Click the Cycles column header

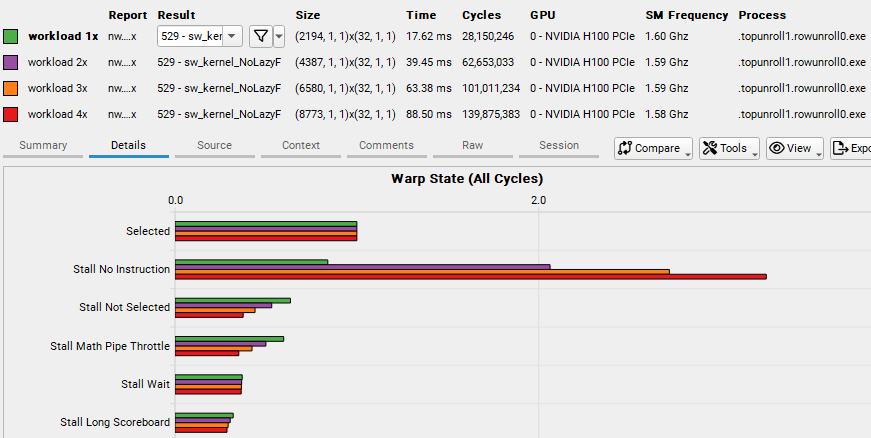click(482, 15)
